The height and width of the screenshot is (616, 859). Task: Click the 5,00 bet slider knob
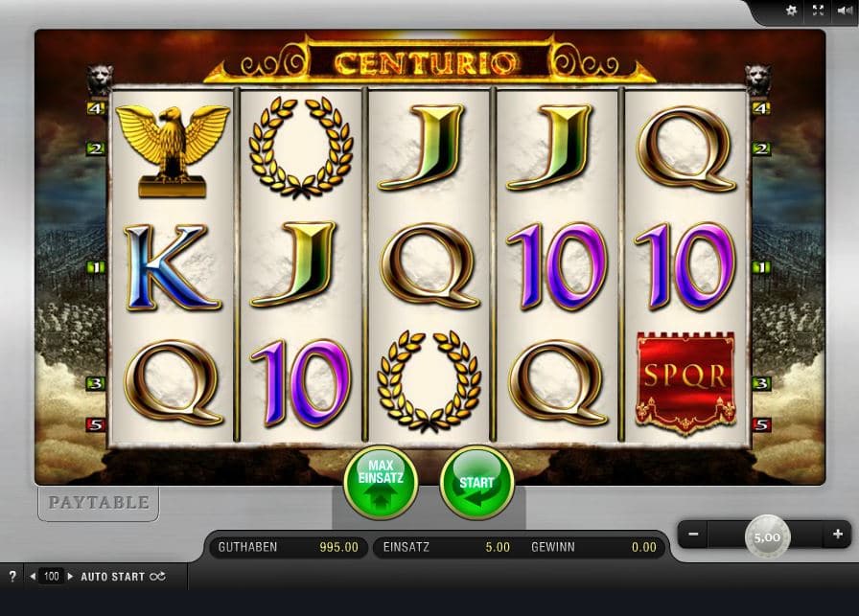pyautogui.click(x=767, y=537)
